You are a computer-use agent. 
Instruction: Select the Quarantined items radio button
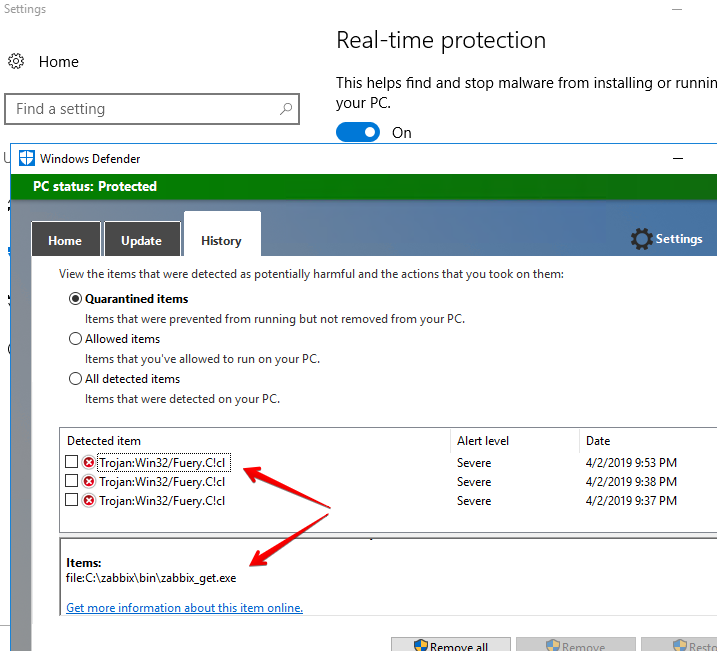pyautogui.click(x=75, y=299)
